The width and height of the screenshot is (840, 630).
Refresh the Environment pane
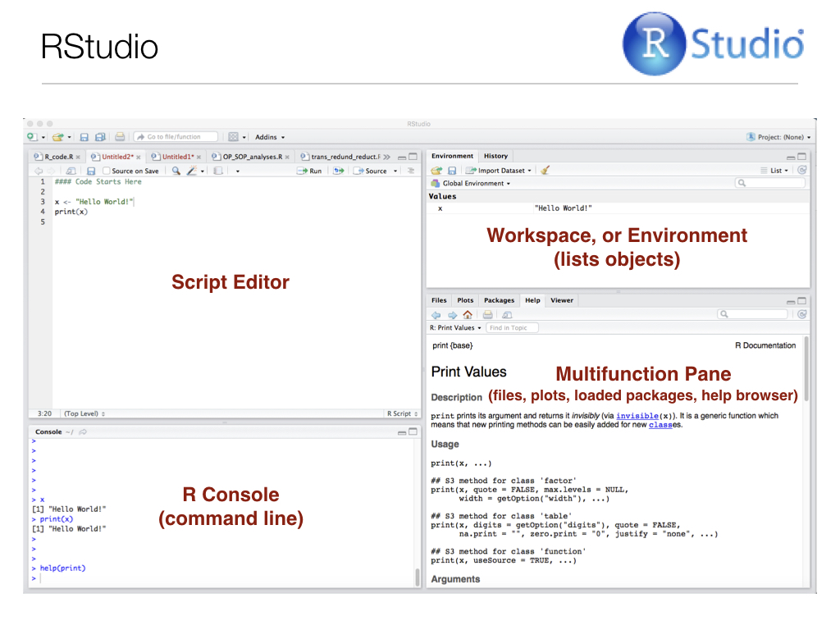point(801,171)
